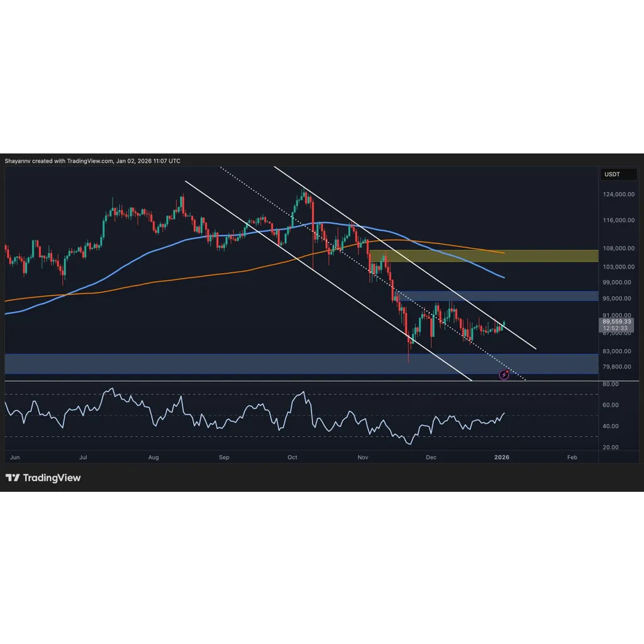Click the 2026 time axis label
This screenshot has height=644, width=644.
pyautogui.click(x=502, y=457)
